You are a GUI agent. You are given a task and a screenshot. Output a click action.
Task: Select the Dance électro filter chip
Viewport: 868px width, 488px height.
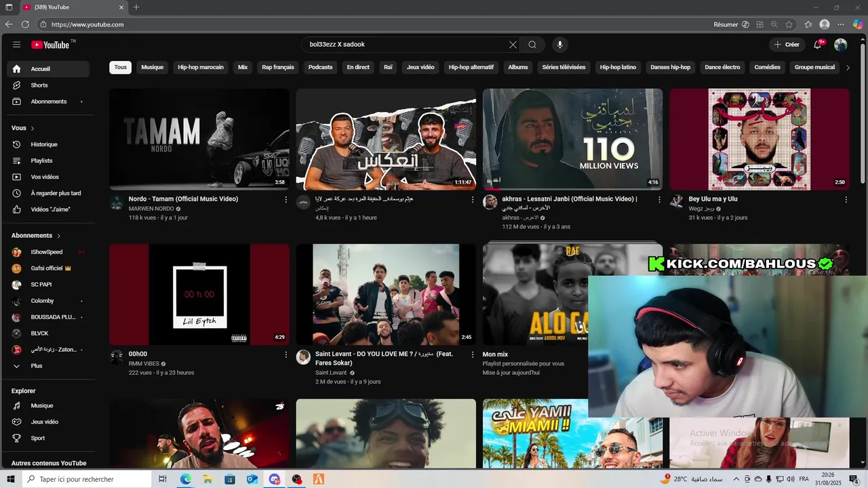(722, 67)
